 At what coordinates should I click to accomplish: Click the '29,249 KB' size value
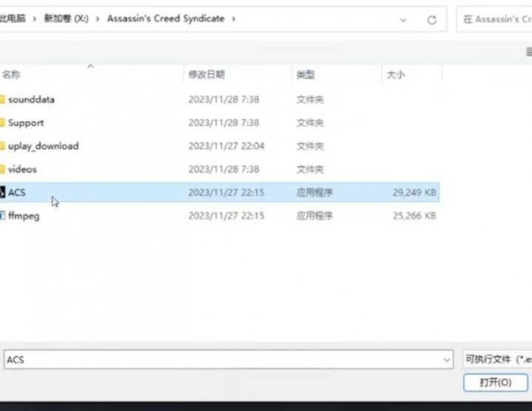414,192
